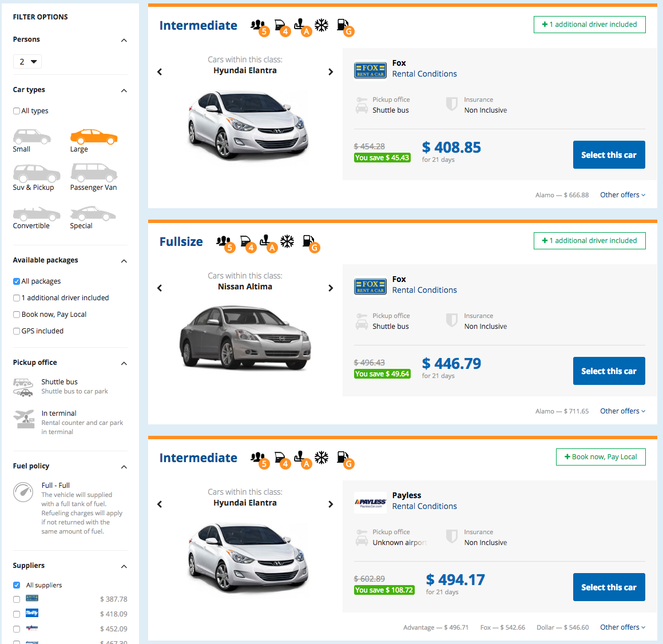663x644 pixels.
Task: Check the All types checkbox
Action: click(17, 111)
